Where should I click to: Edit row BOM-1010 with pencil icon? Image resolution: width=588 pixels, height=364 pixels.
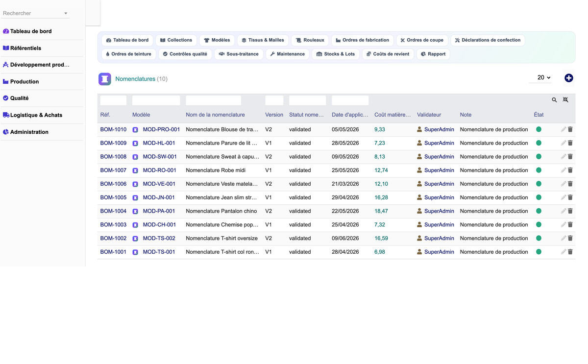click(563, 129)
